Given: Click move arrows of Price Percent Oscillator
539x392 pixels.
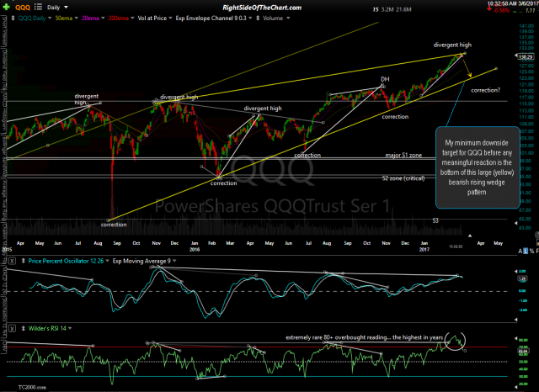Looking at the screenshot, I should tap(23, 262).
